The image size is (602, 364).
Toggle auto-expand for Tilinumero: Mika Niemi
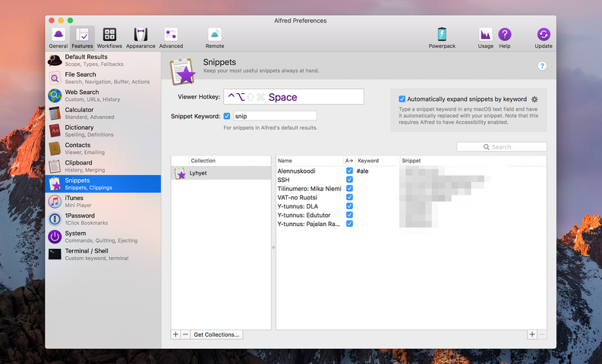349,188
